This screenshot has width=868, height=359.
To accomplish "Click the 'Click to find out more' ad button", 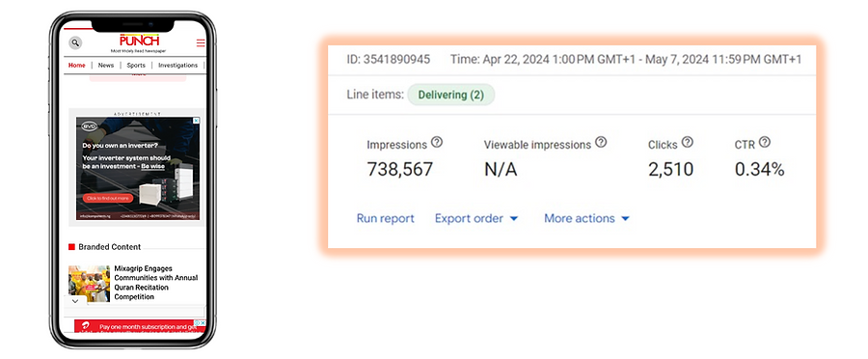I will [108, 198].
